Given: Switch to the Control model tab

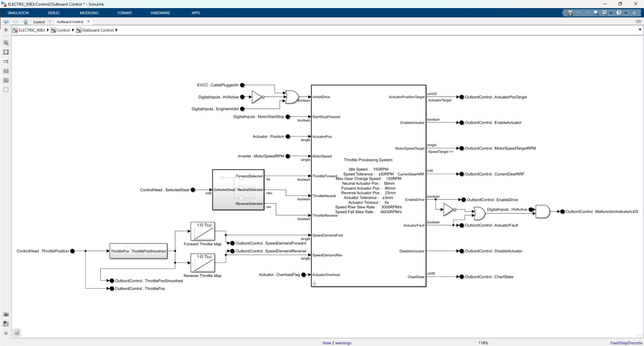Looking at the screenshot, I should pos(39,22).
